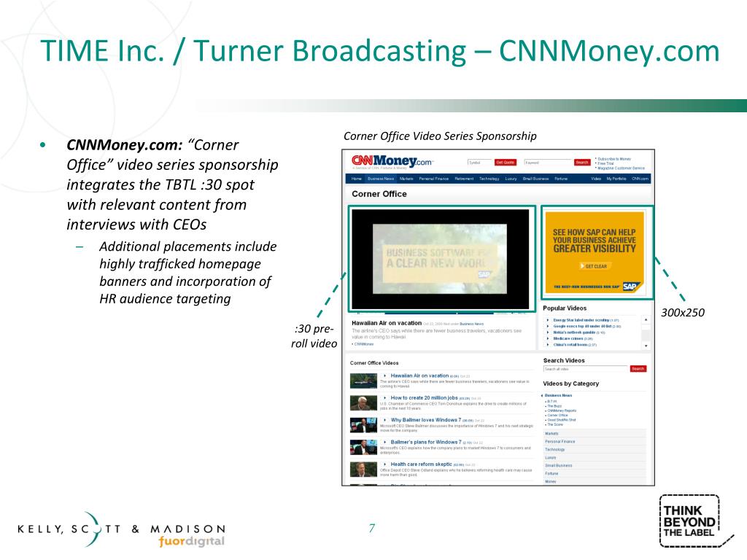Open CNNMoney Reports subcategory link
Image resolution: width=747 pixels, height=560 pixels.
561,411
